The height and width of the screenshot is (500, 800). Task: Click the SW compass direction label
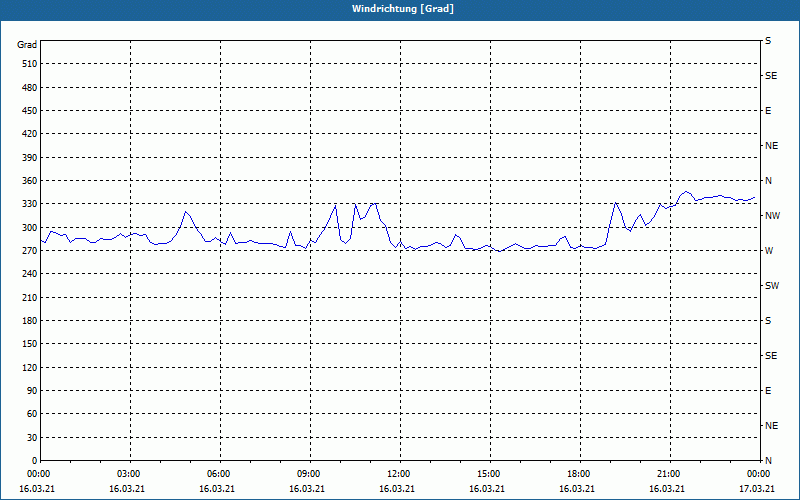pyautogui.click(x=772, y=286)
